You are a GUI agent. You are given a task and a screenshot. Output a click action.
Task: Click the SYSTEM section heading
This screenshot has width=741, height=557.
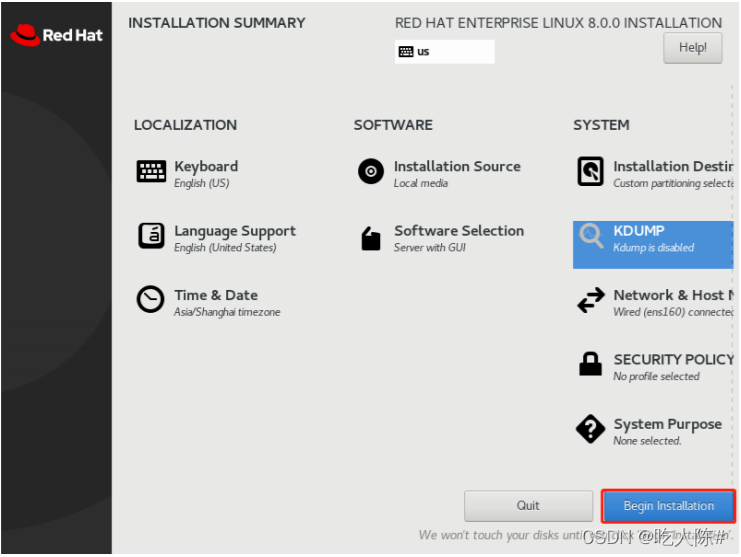(601, 125)
